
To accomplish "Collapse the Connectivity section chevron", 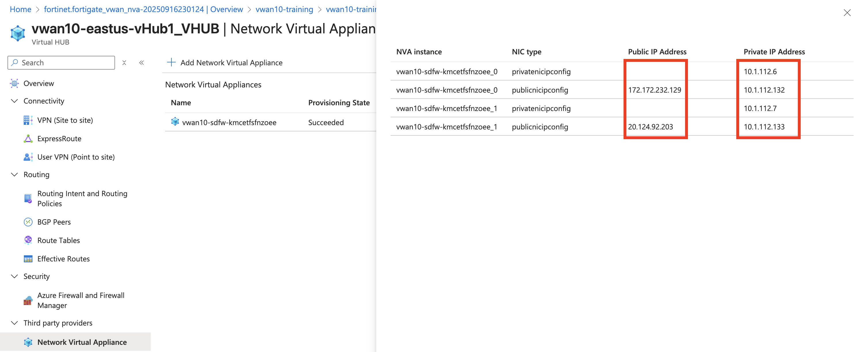I will coord(14,101).
